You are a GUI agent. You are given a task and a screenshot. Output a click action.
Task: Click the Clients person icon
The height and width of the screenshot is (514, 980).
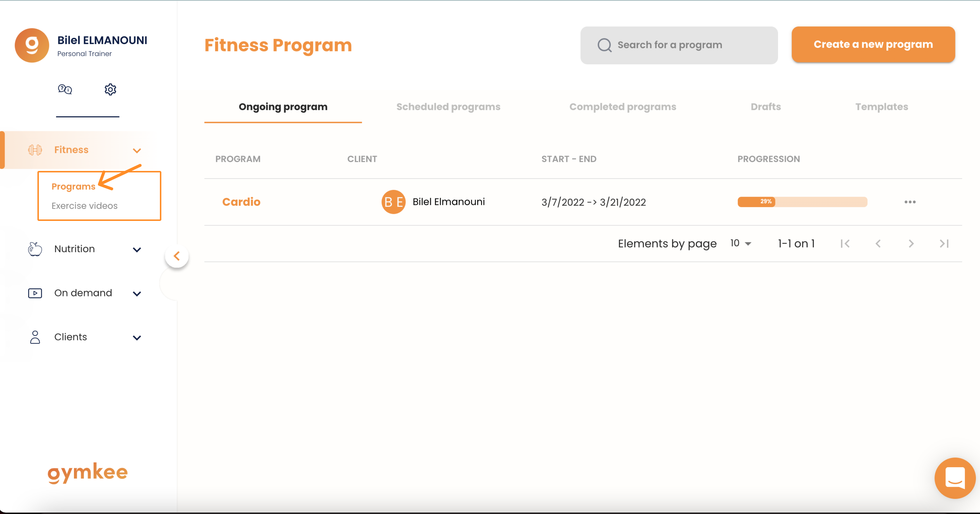click(x=35, y=337)
